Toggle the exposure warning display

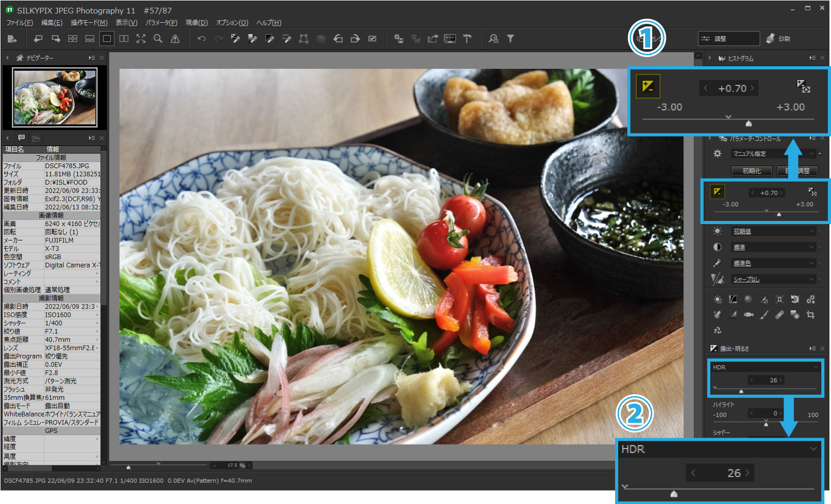(x=175, y=39)
